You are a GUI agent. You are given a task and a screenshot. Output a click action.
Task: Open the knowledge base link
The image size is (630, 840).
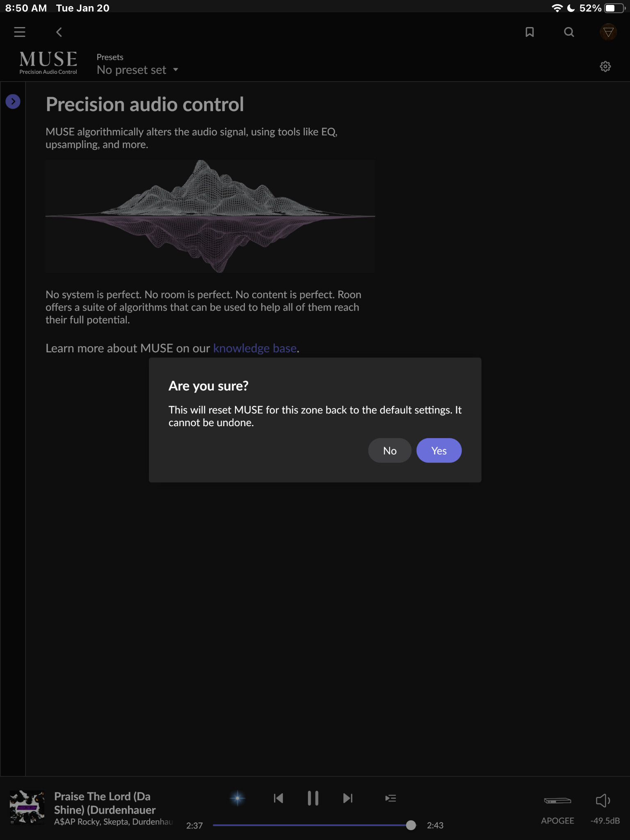pyautogui.click(x=255, y=348)
